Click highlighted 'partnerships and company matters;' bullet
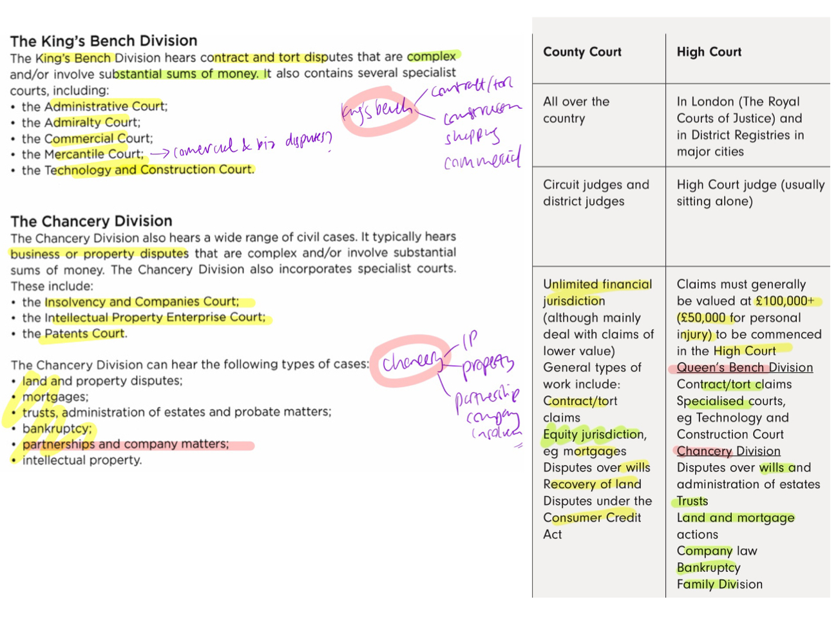The width and height of the screenshot is (838, 644). [x=126, y=444]
